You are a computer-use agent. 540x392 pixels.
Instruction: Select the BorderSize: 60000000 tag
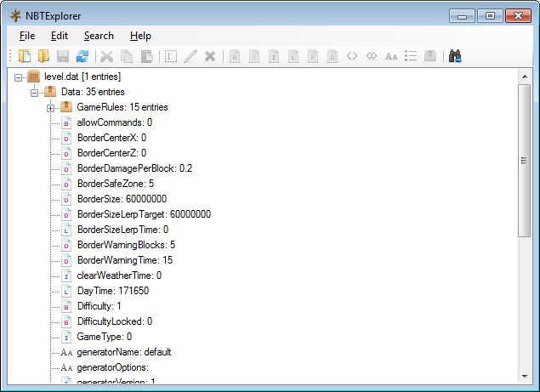pyautogui.click(x=122, y=199)
